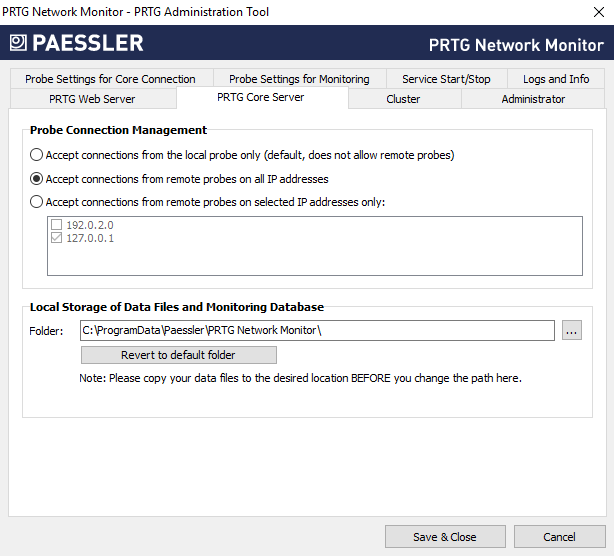Open Probe Settings for Monitoring tab
The width and height of the screenshot is (614, 556).
(x=299, y=79)
